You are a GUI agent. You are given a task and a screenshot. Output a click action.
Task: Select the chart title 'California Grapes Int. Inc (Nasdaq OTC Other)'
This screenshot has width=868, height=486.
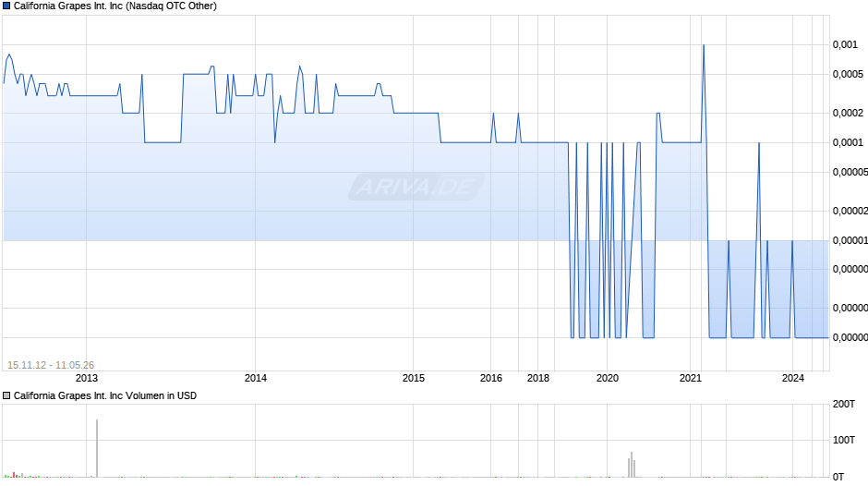(x=115, y=6)
